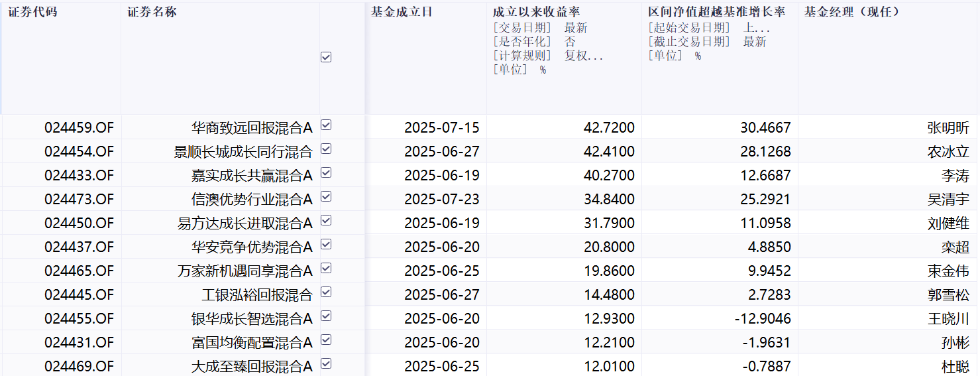
Task: Toggle checkbox beside 银华成长智选混合A
Action: pyautogui.click(x=326, y=316)
